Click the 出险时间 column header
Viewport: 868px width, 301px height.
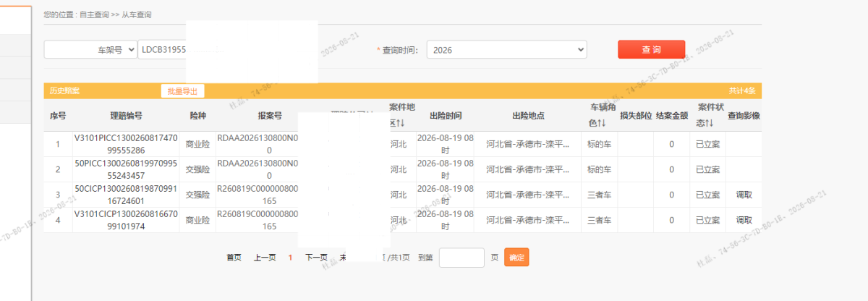446,116
